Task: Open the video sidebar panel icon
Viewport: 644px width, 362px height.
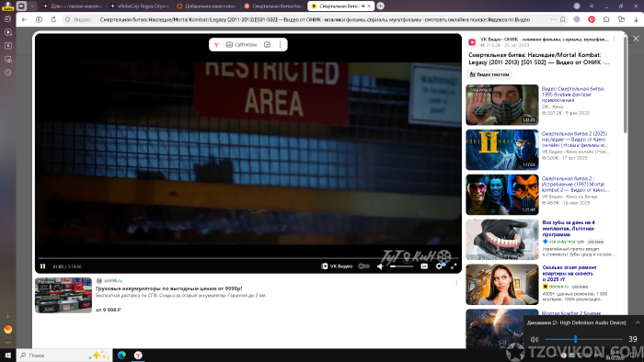Action: click(7, 32)
